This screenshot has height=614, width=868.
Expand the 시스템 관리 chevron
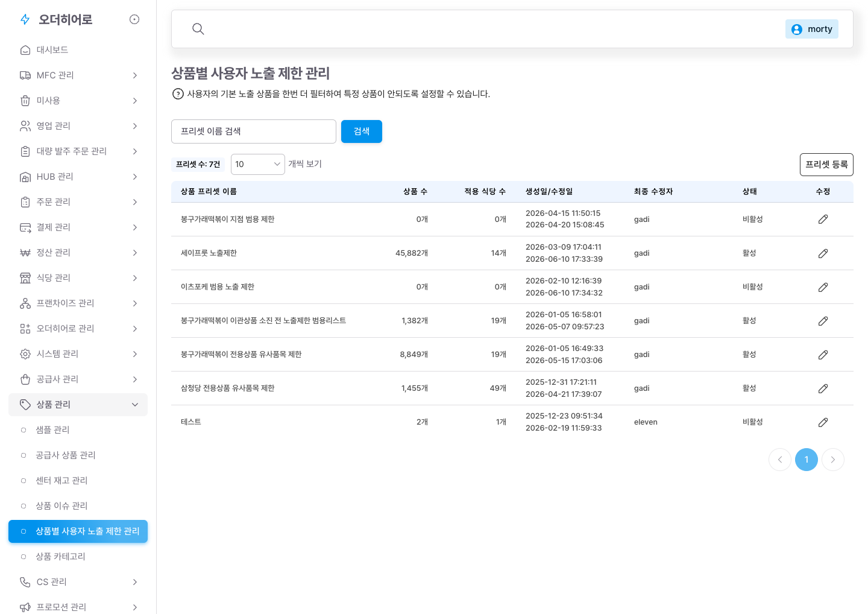click(x=135, y=354)
